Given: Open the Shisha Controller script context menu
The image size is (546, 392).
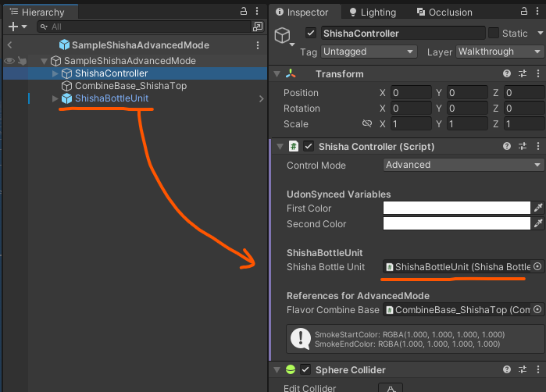Looking at the screenshot, I should tap(538, 146).
